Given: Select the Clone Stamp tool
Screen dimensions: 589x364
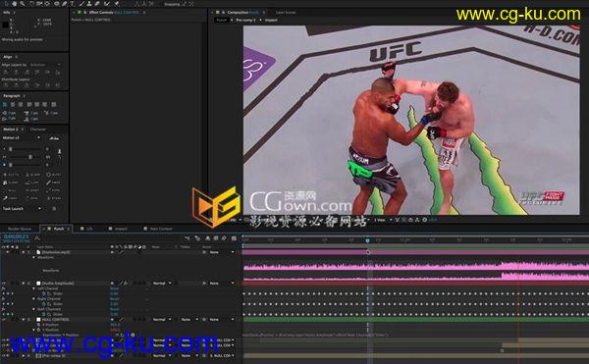Looking at the screenshot, I should [x=89, y=4].
